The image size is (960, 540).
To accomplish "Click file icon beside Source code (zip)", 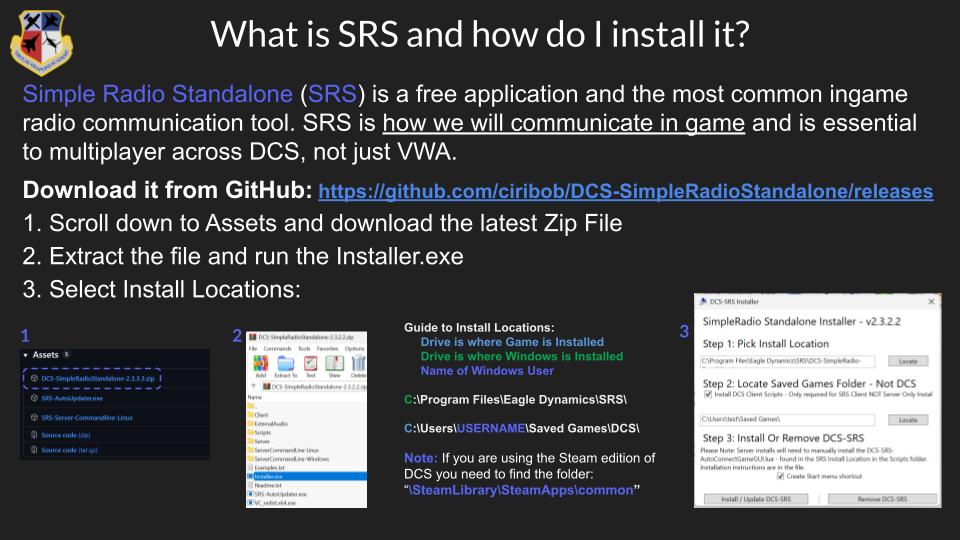I will tap(34, 435).
